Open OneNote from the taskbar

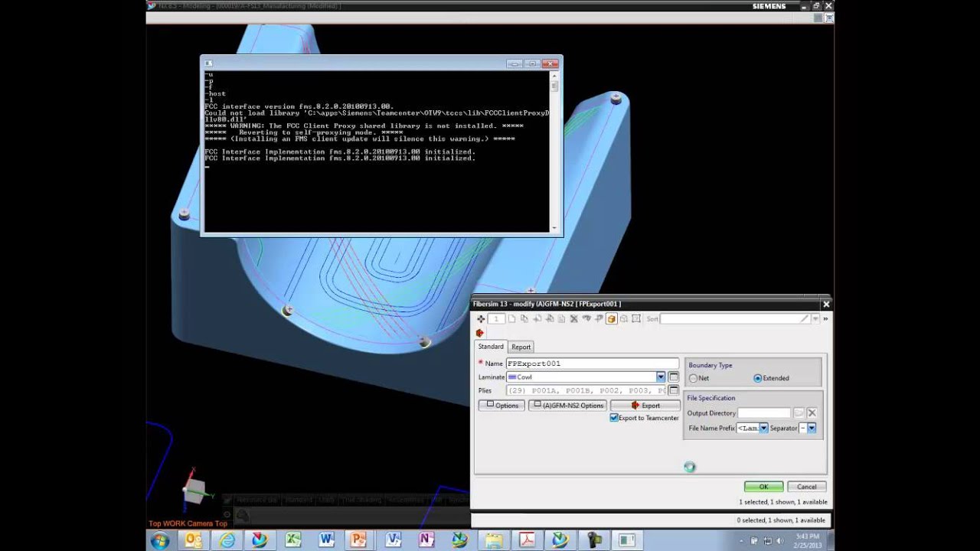(426, 540)
